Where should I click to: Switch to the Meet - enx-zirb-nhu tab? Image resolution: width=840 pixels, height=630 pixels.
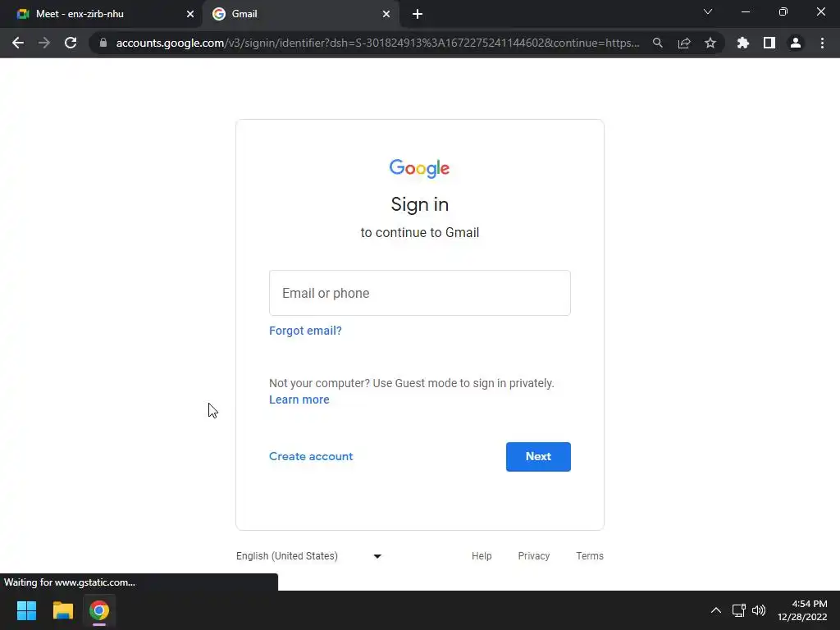[102, 14]
